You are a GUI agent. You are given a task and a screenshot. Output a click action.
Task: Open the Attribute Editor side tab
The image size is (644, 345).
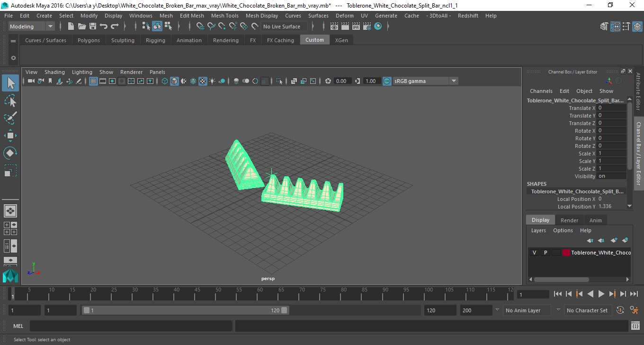pyautogui.click(x=638, y=92)
